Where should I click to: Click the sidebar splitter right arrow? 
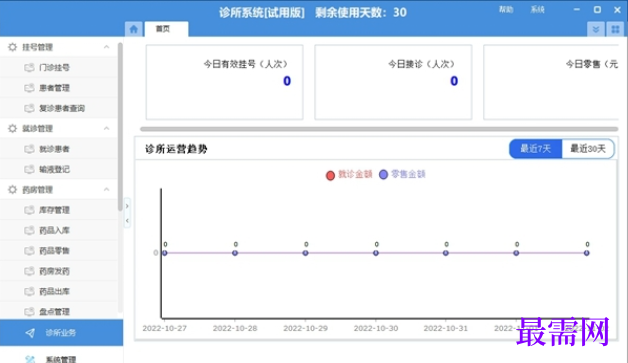tap(127, 206)
